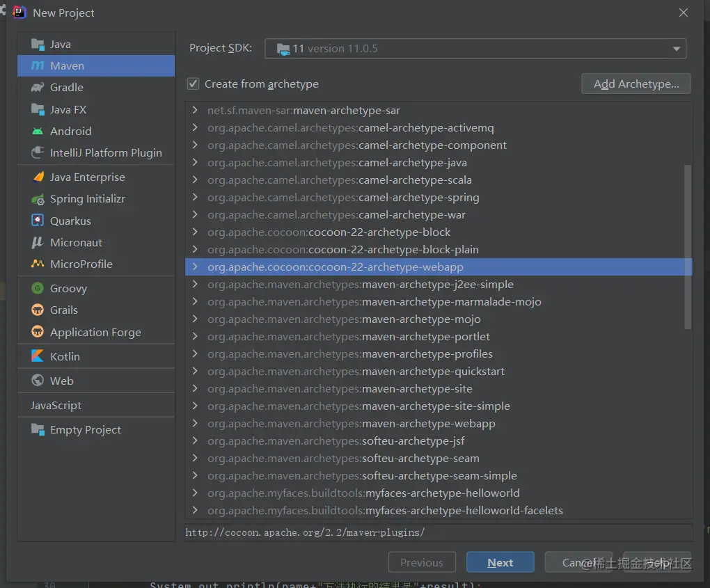Image resolution: width=710 pixels, height=588 pixels.
Task: Click the Add Archetype button
Action: (636, 84)
